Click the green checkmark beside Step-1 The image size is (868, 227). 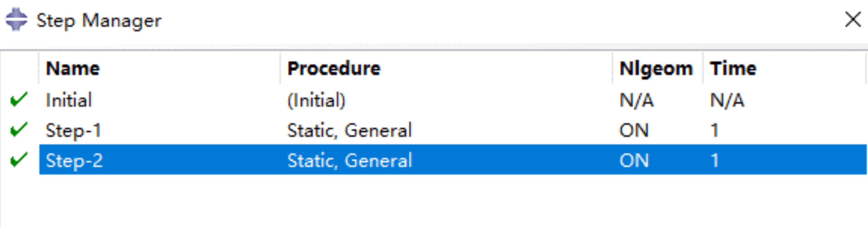coord(19,130)
